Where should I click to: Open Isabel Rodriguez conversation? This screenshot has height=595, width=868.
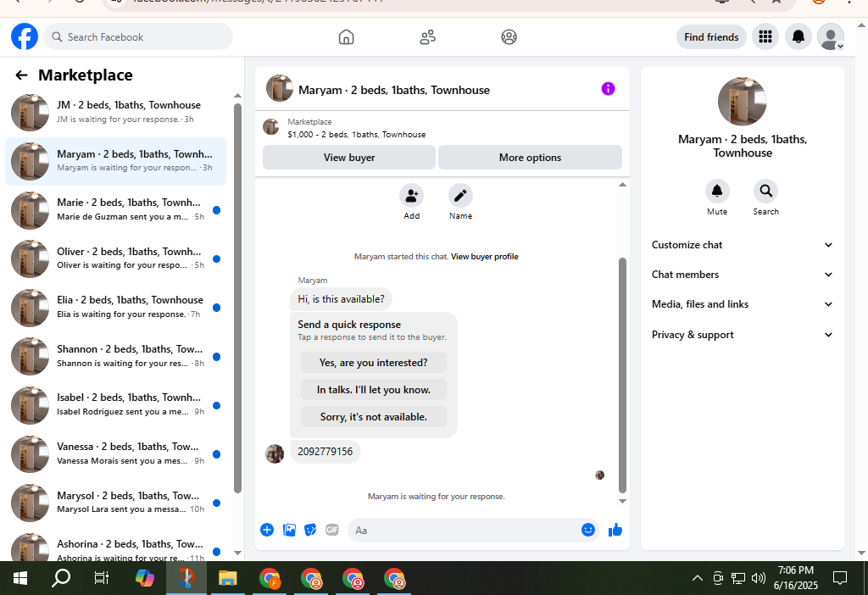click(x=115, y=405)
